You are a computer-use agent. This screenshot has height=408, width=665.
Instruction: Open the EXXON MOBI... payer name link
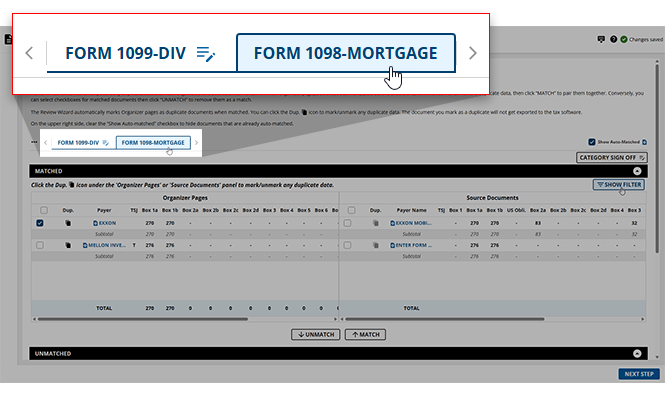point(414,223)
